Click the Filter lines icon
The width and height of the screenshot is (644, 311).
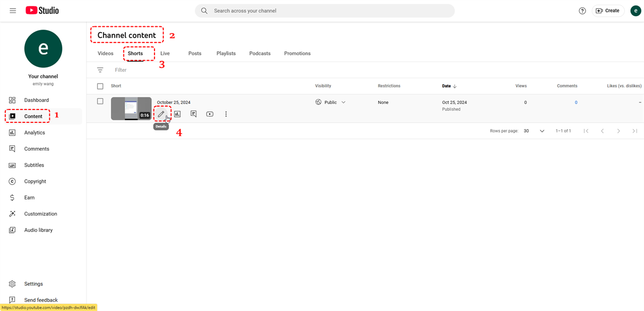[100, 70]
